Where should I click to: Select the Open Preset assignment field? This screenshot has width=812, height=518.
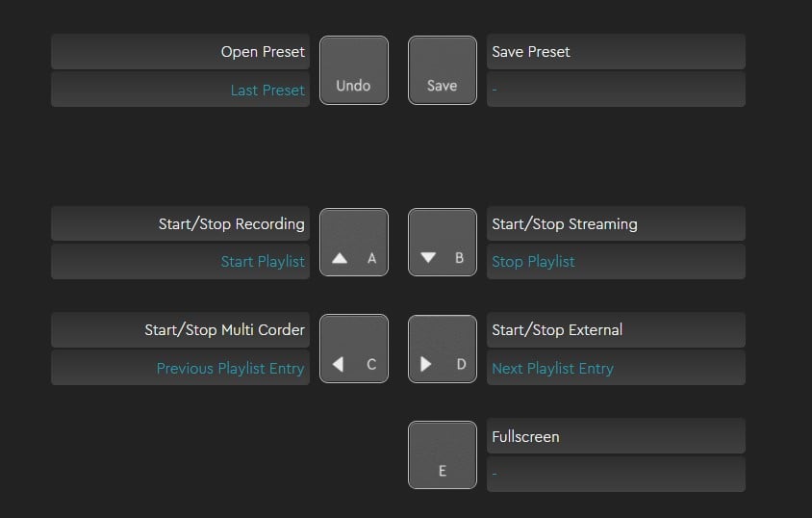tap(181, 52)
